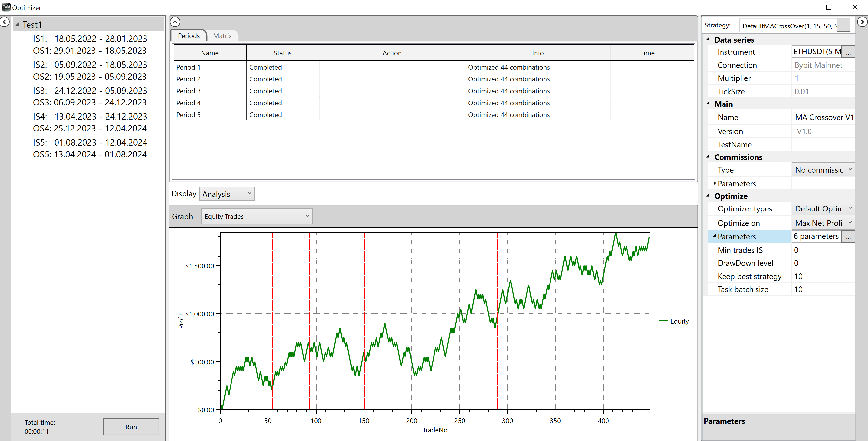868x441 pixels.
Task: Switch to the Periods tab
Action: (189, 36)
